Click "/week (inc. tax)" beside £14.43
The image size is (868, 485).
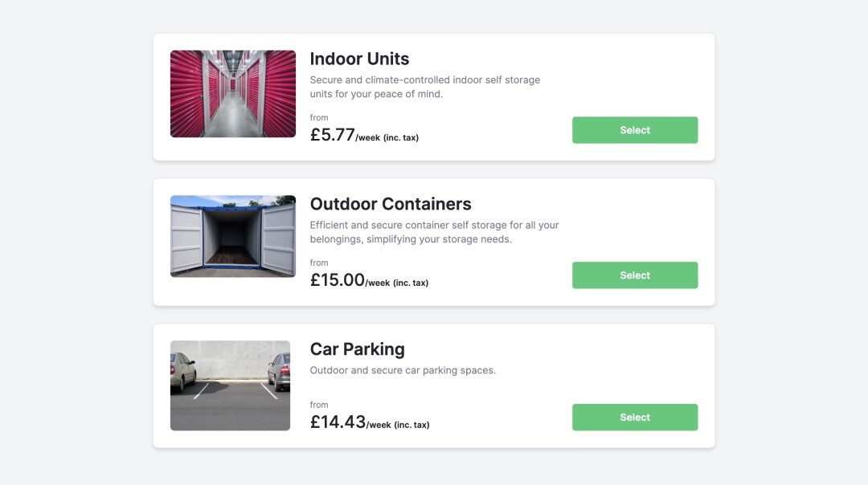click(398, 425)
